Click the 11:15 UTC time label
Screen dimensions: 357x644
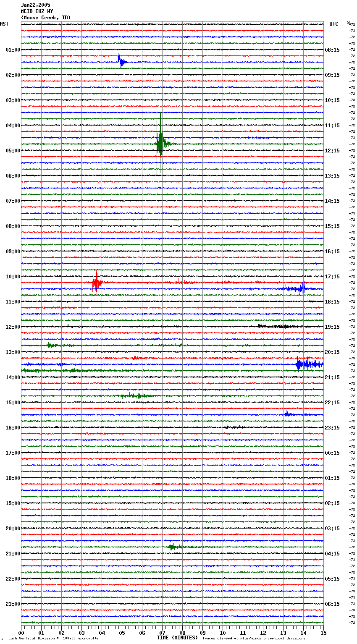332,126
